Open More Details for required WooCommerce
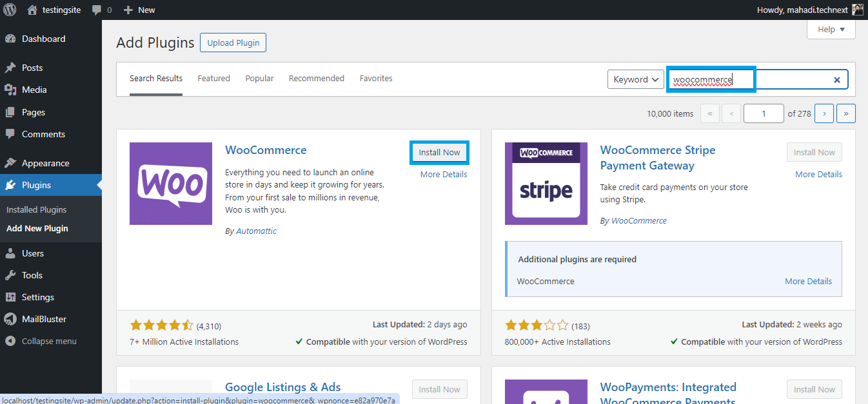Viewport: 868px width, 404px height. [x=808, y=282]
